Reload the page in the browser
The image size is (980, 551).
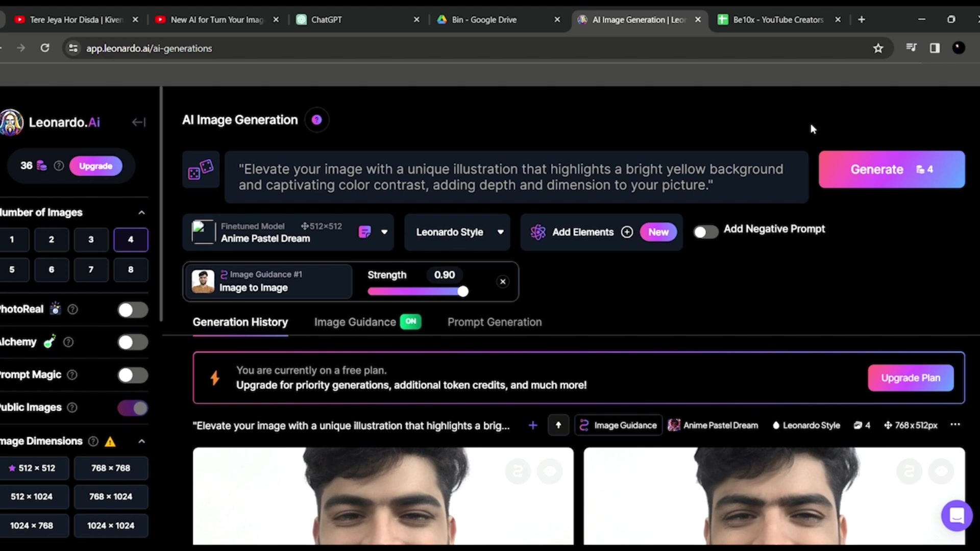(45, 48)
